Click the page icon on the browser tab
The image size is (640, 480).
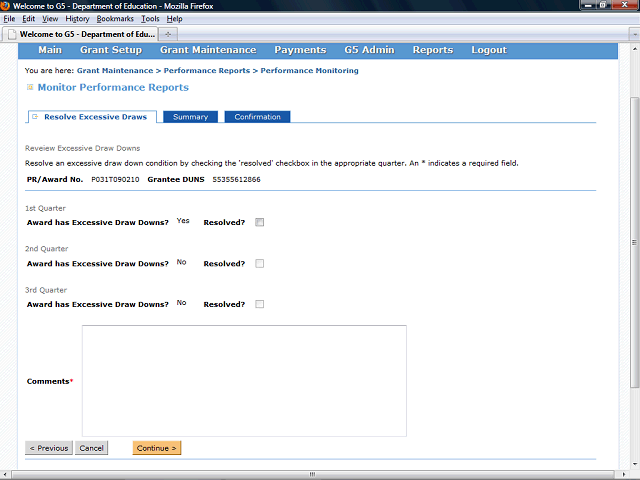(12, 34)
